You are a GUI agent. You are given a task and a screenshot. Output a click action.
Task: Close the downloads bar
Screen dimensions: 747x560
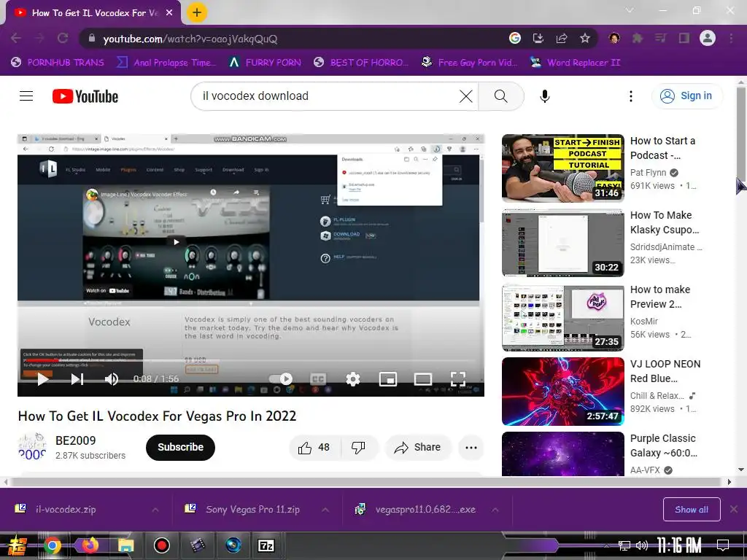(734, 510)
